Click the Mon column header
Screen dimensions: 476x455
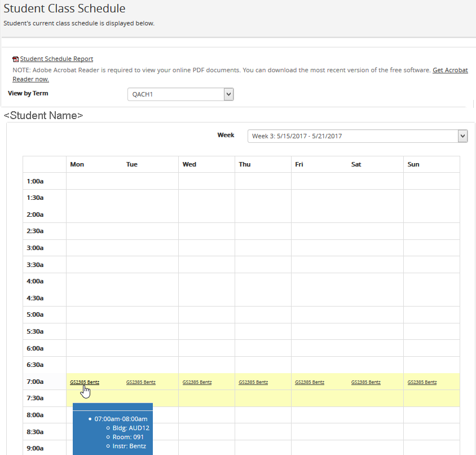[x=77, y=164]
